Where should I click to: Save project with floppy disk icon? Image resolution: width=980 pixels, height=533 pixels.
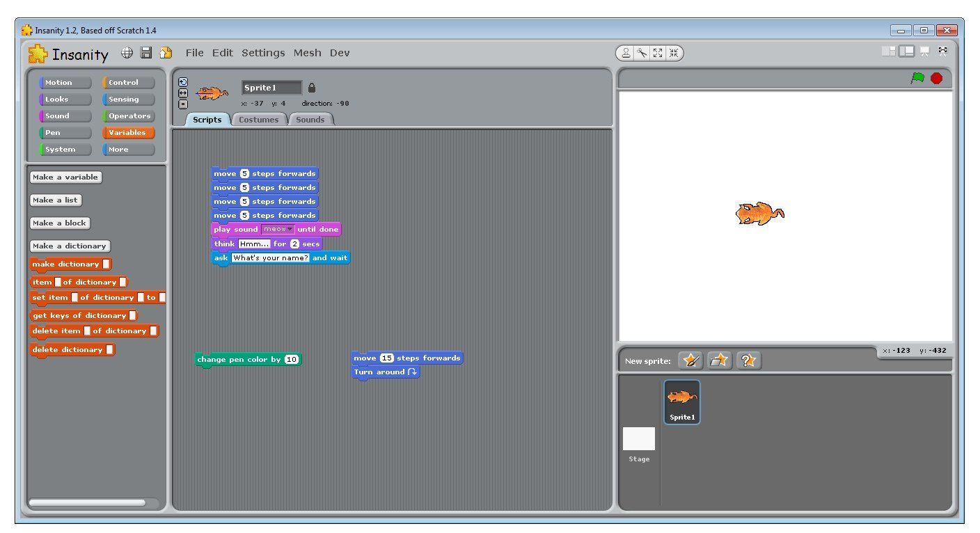pos(146,53)
